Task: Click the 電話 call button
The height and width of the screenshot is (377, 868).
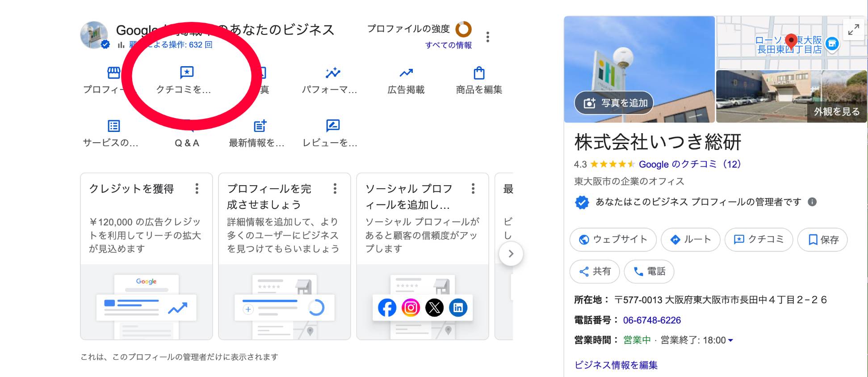Action: click(x=649, y=271)
